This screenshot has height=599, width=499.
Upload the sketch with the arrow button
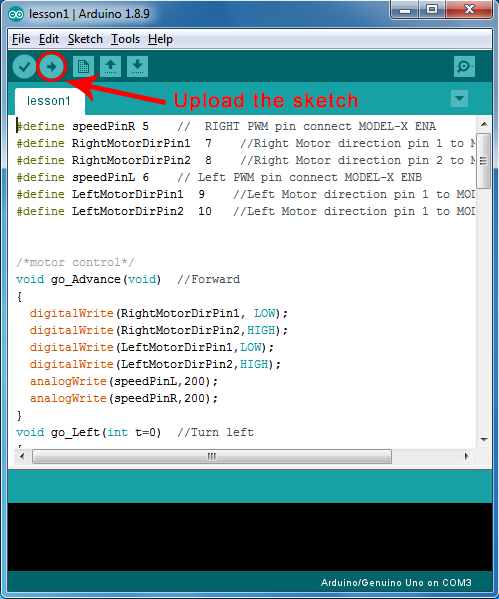click(51, 67)
